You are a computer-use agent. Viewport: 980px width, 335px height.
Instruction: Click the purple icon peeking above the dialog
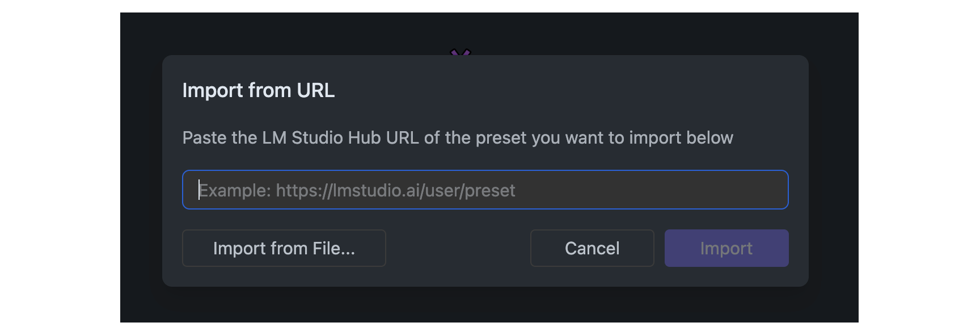pyautogui.click(x=461, y=52)
